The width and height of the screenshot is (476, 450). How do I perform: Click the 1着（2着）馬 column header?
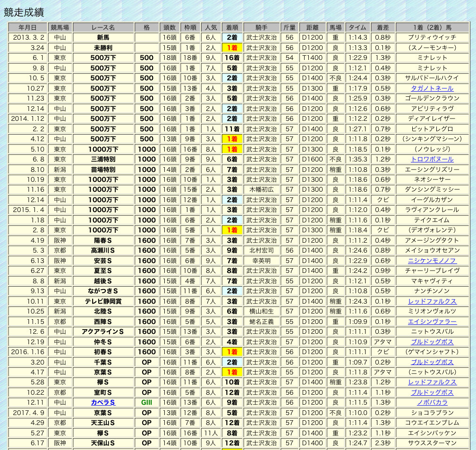432,27
